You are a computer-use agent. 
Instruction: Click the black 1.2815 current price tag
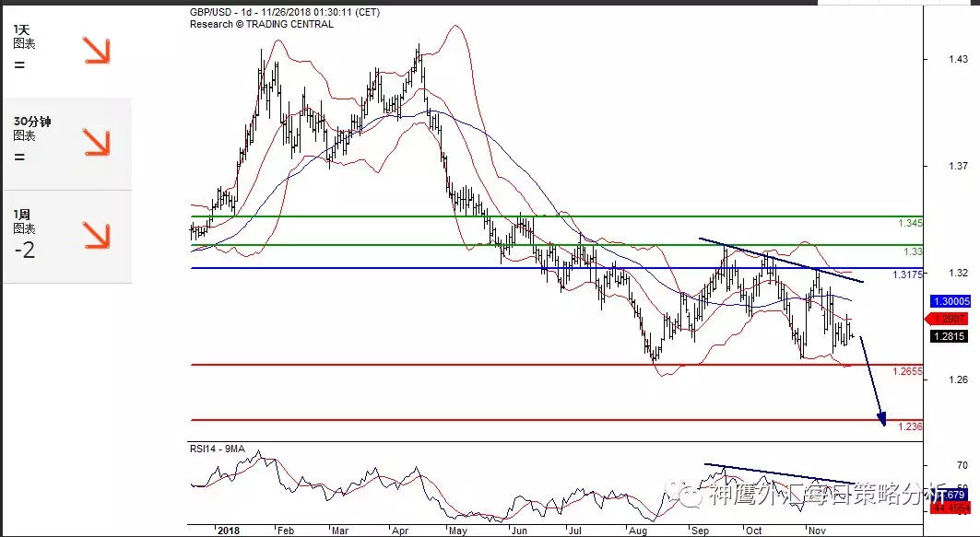point(949,336)
